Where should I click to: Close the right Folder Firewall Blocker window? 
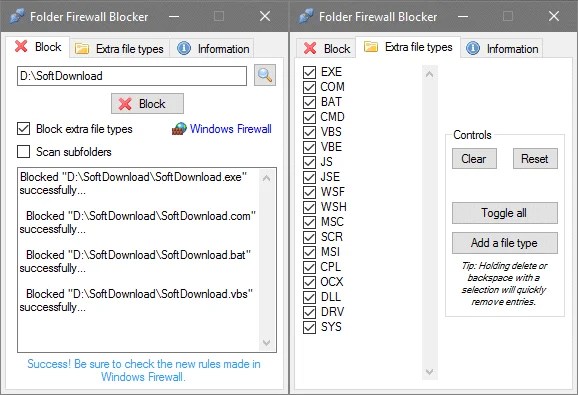pyautogui.click(x=554, y=17)
